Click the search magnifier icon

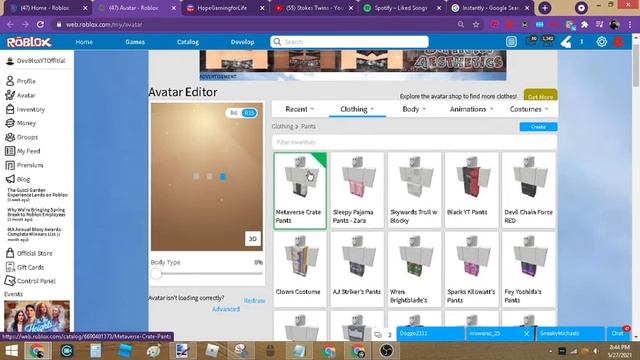pyautogui.click(x=278, y=42)
